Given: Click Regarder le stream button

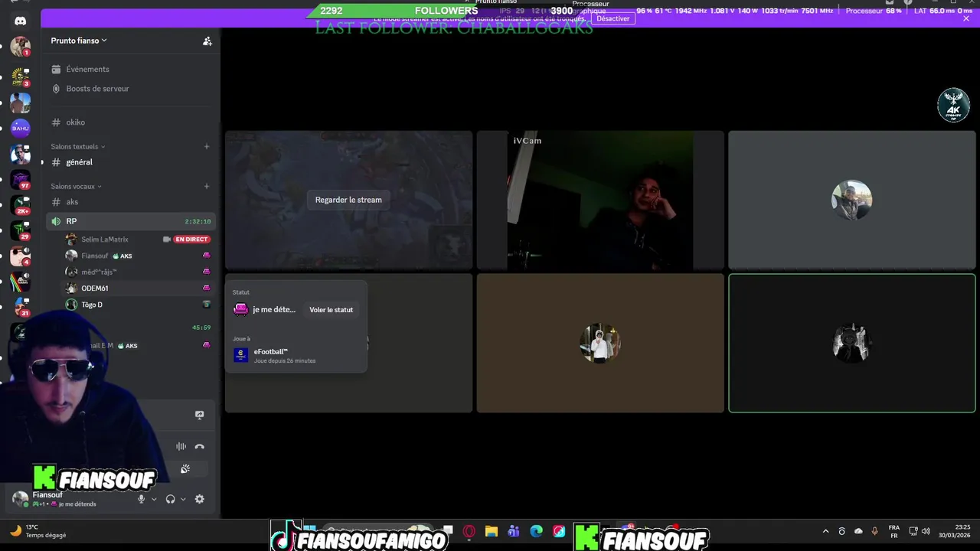Looking at the screenshot, I should (348, 200).
